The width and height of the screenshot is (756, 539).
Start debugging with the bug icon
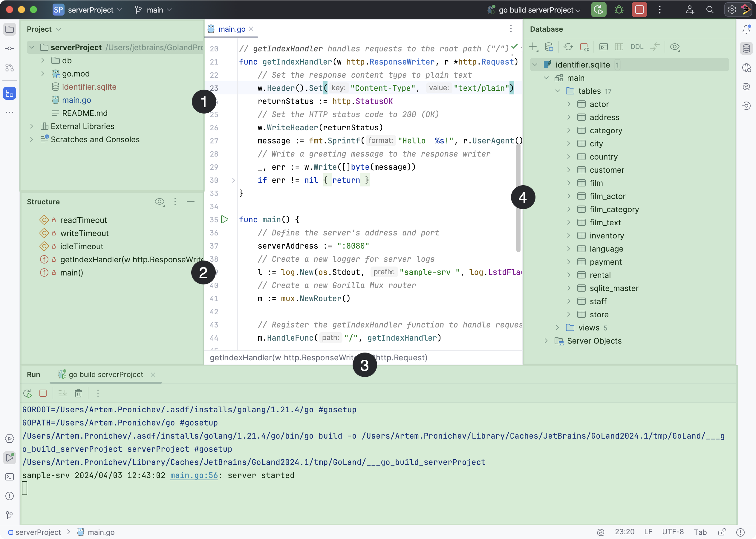(619, 10)
